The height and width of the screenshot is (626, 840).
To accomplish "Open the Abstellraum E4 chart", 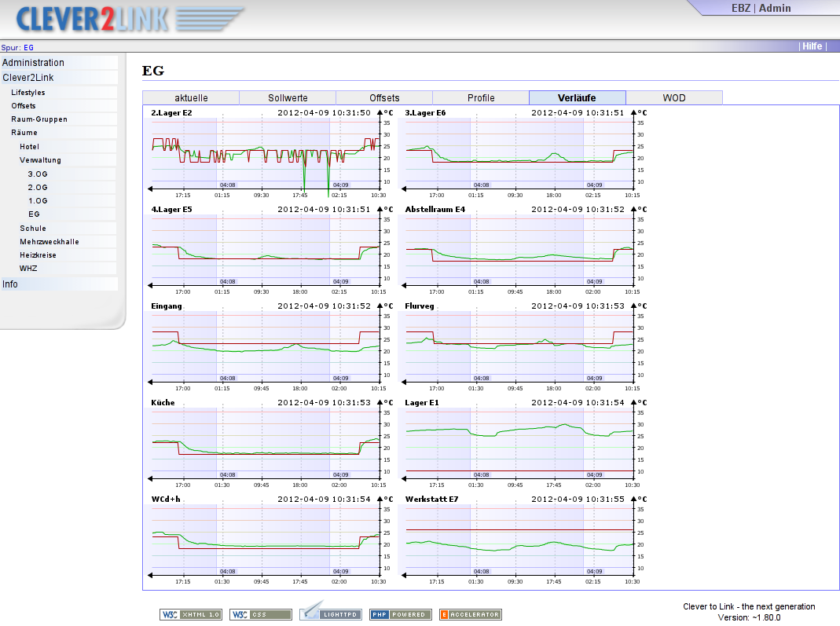I will click(x=525, y=250).
